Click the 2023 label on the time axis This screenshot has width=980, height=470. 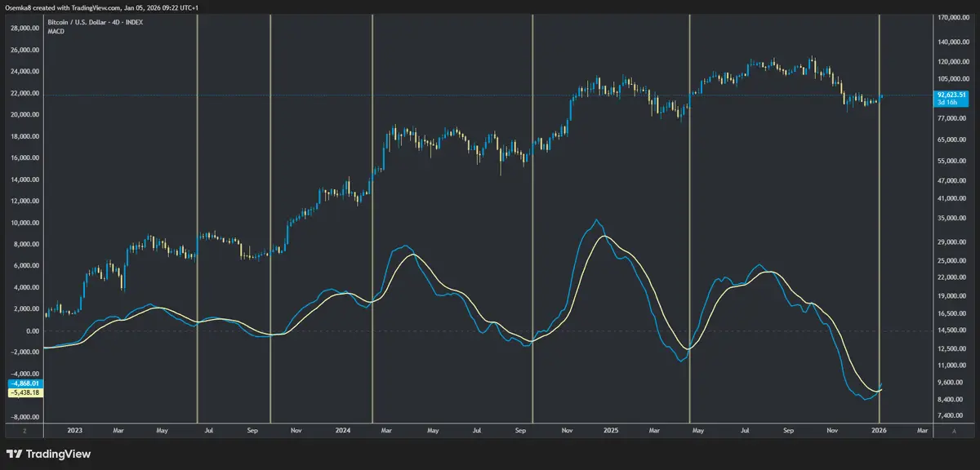click(75, 429)
